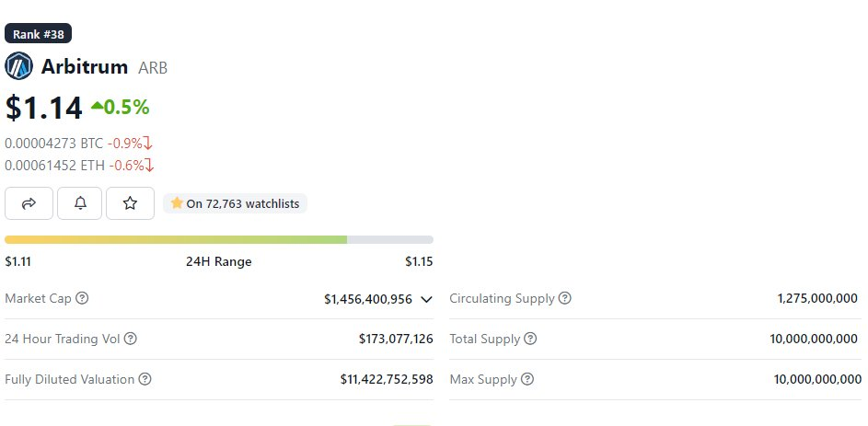Click the ARB ticker symbol
868x426 pixels.
tap(153, 67)
